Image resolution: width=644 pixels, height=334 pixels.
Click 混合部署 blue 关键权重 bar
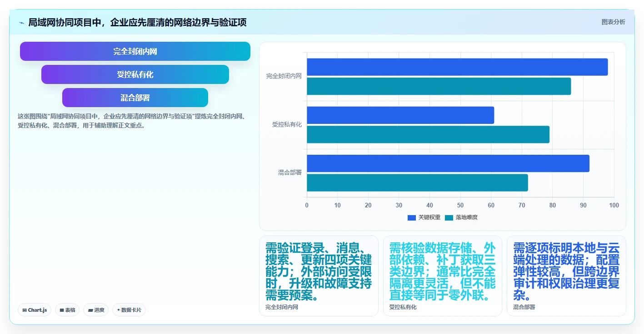448,163
